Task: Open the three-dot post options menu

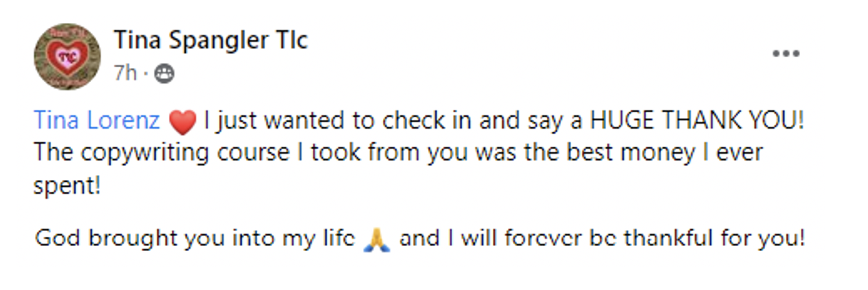Action: (x=786, y=54)
